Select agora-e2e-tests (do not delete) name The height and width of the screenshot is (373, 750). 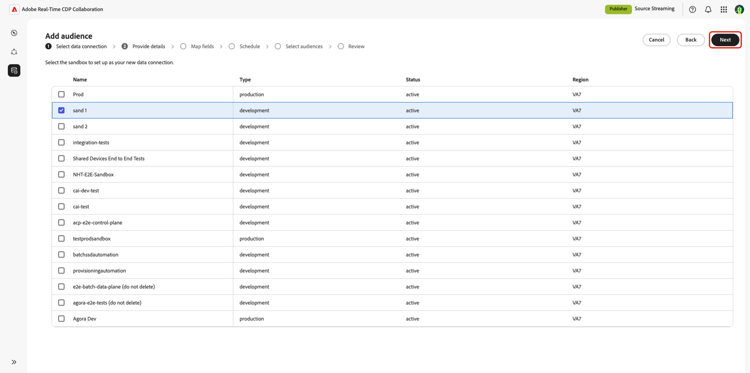[107, 303]
